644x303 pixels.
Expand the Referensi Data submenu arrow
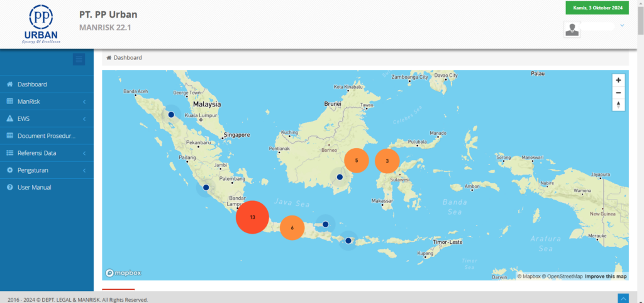click(84, 153)
